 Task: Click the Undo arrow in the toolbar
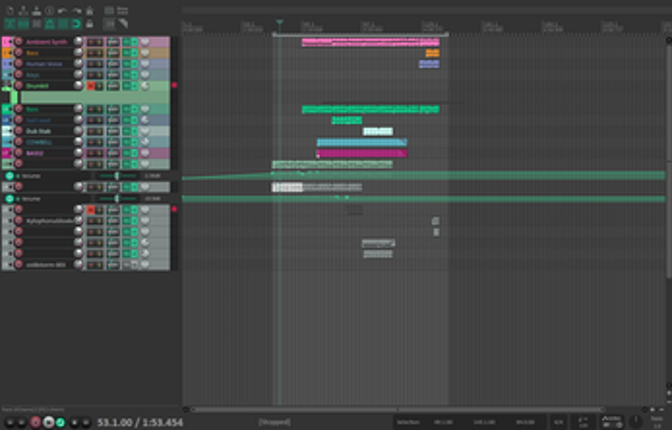click(x=63, y=10)
